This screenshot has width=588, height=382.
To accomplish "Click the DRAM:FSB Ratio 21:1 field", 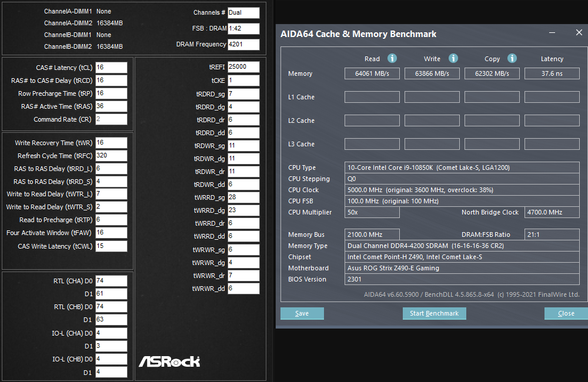I will point(552,234).
